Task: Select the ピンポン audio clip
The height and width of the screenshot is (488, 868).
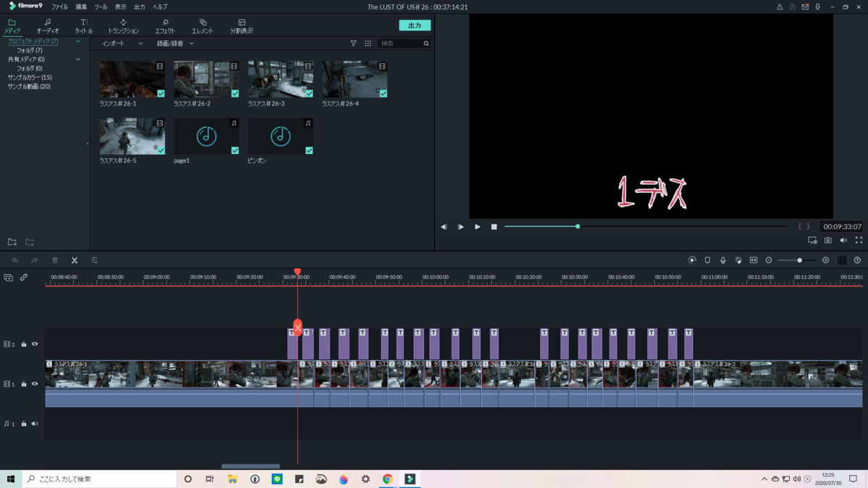Action: [281, 136]
